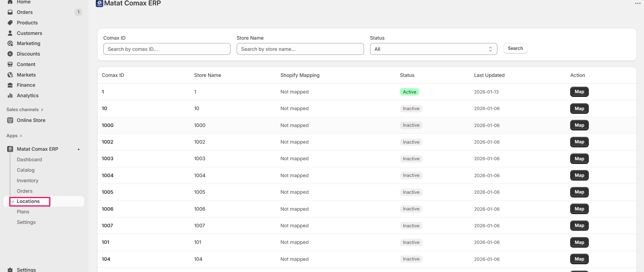
Task: Open the three-dot more options menu
Action: 638,3
